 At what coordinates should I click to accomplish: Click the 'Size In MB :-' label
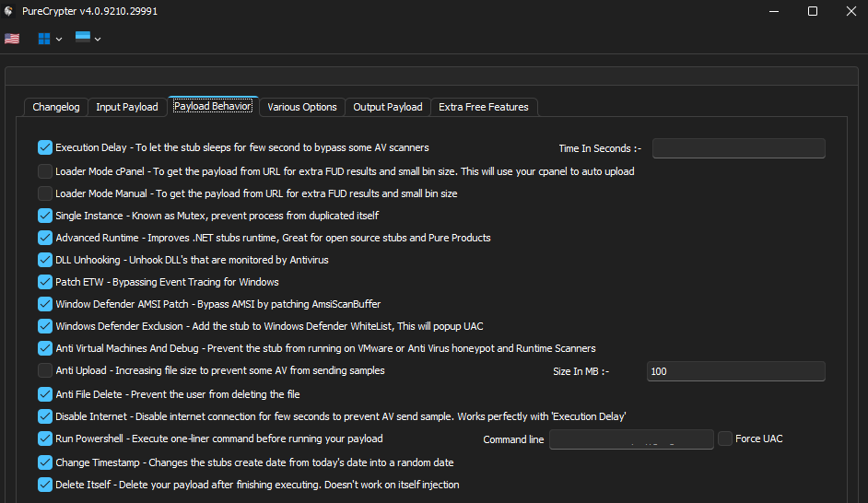point(581,371)
